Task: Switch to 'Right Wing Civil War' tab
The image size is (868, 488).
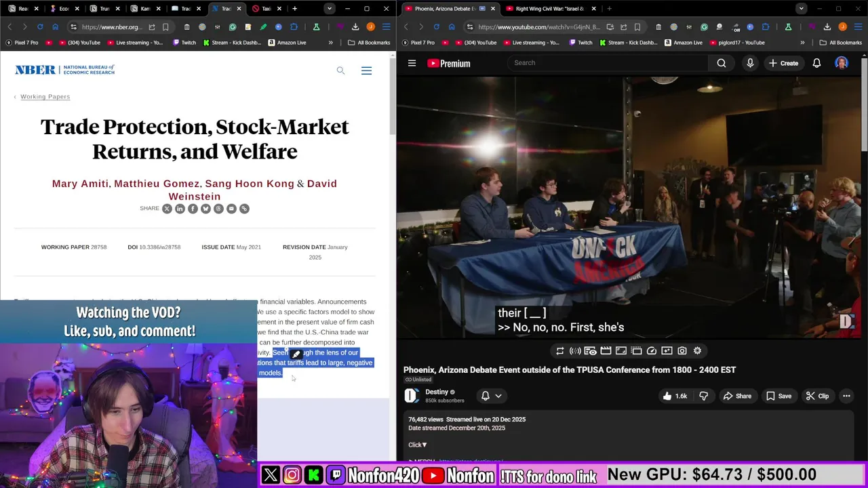Action: [549, 9]
